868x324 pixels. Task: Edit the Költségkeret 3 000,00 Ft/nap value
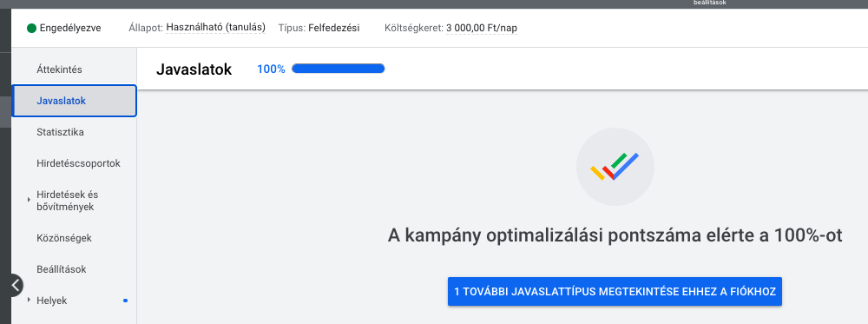pyautogui.click(x=482, y=28)
